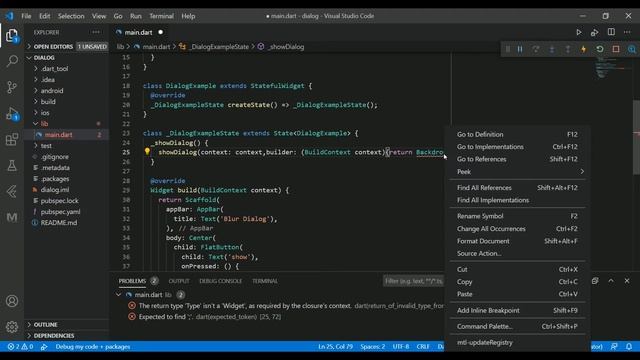Open the Terminal menu
Image resolution: width=640 pixels, height=360 pixels.
click(x=161, y=16)
